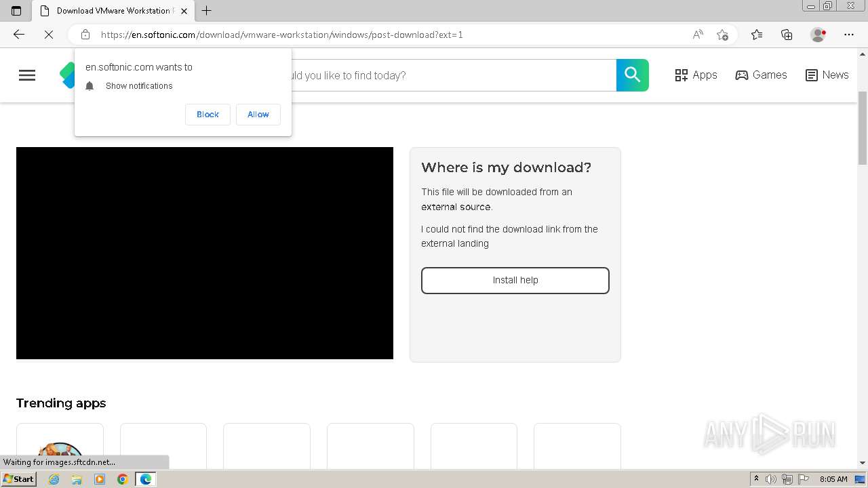View site information lock icon
This screenshot has height=488, width=868.
click(85, 35)
